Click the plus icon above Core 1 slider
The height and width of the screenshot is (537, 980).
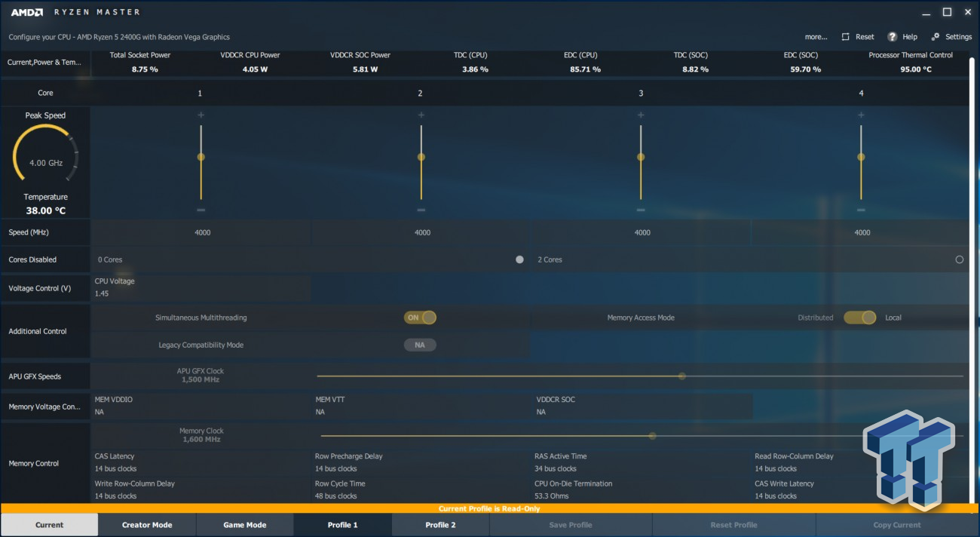point(201,115)
